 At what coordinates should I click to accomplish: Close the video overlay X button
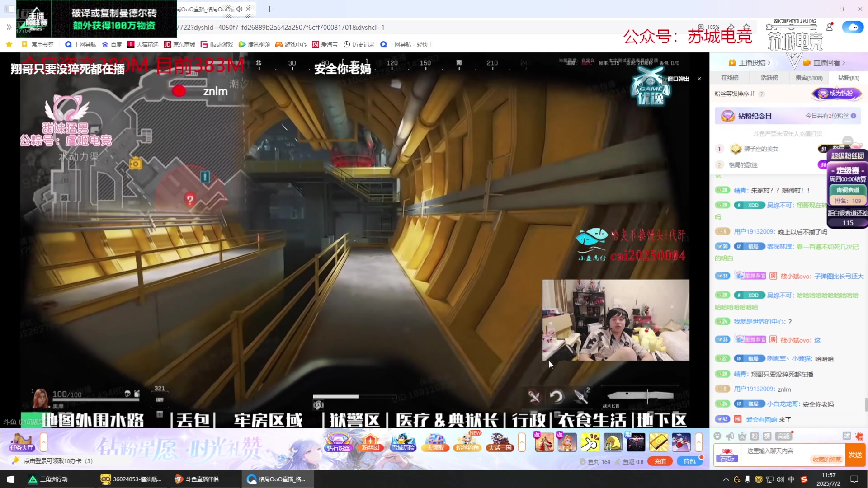699,79
